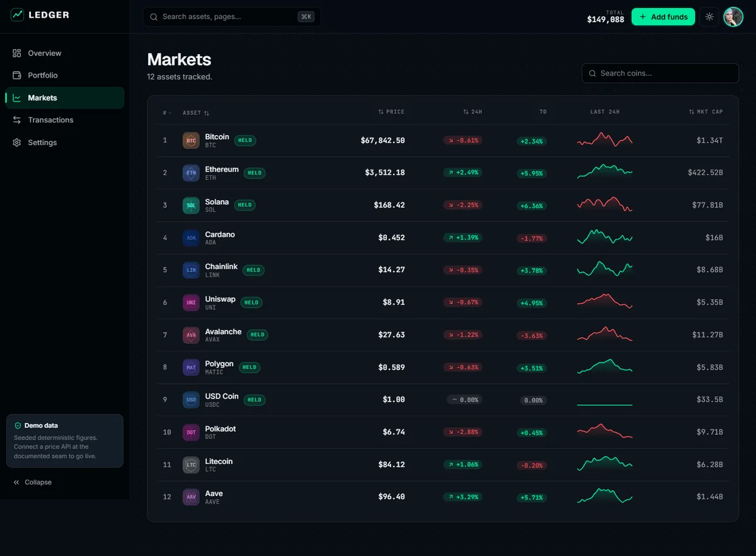The height and width of the screenshot is (556, 756).
Task: Open the Portfolio page
Action: coord(65,75)
